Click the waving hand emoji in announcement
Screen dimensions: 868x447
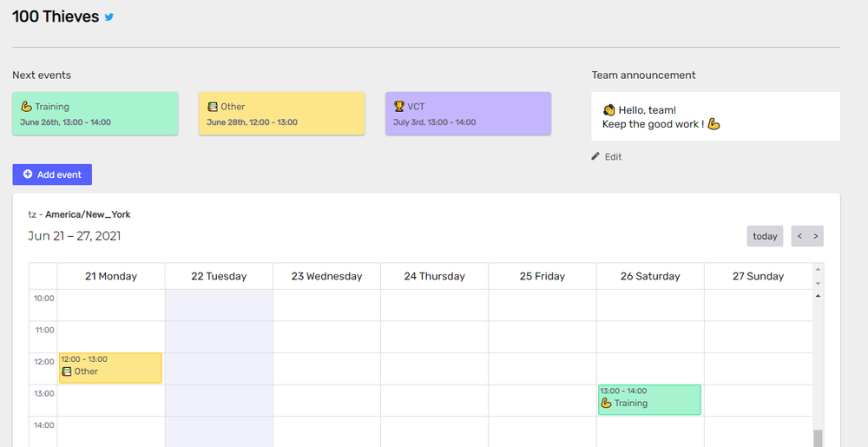(609, 110)
